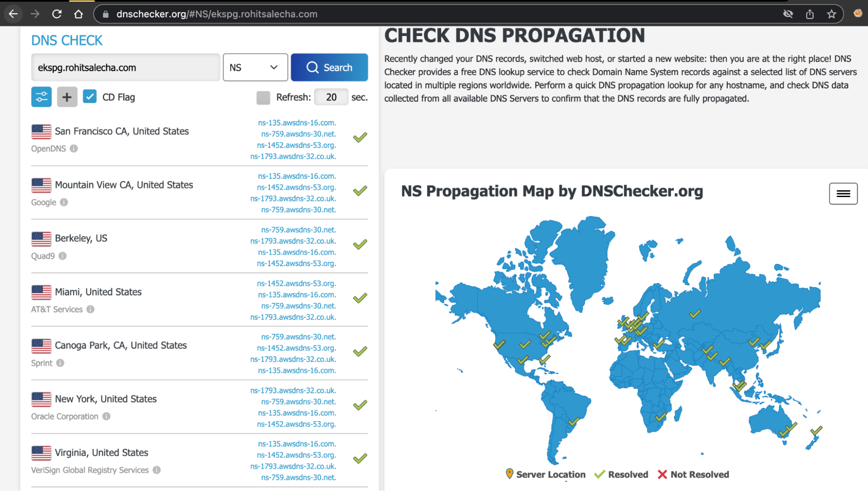Click ns-1793.awsdns-32.co.uk in New York row

click(293, 390)
